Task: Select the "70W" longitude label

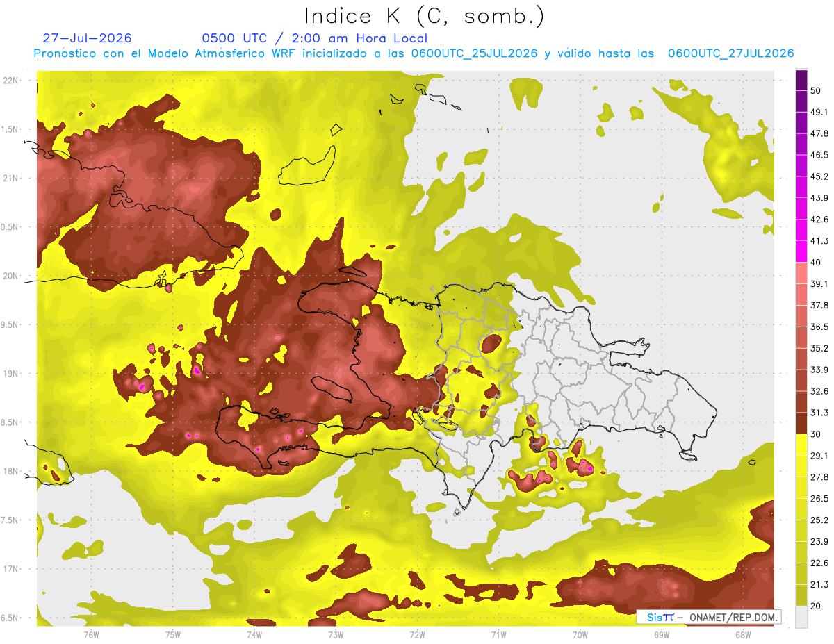Action: click(580, 634)
